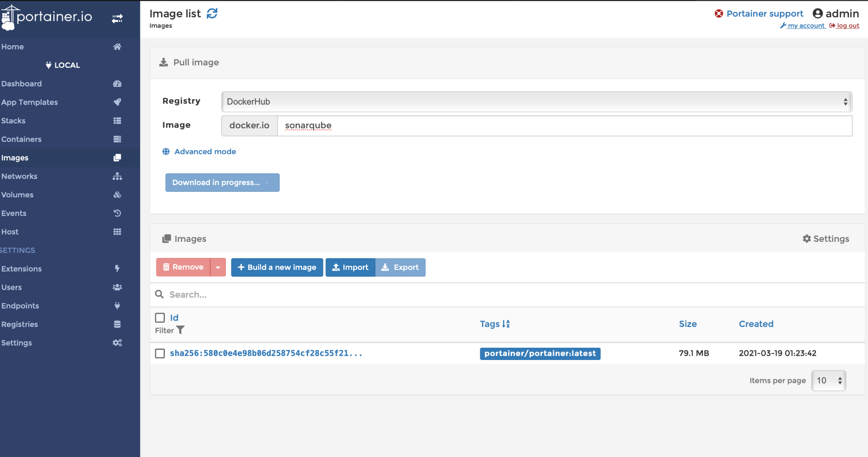Select Images in the sidebar
Screen dimensions: 868x457
(15, 158)
